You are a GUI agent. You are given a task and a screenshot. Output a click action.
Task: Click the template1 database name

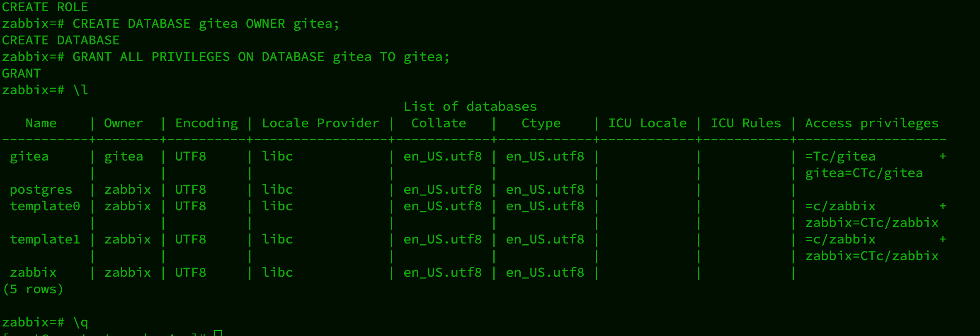point(45,239)
